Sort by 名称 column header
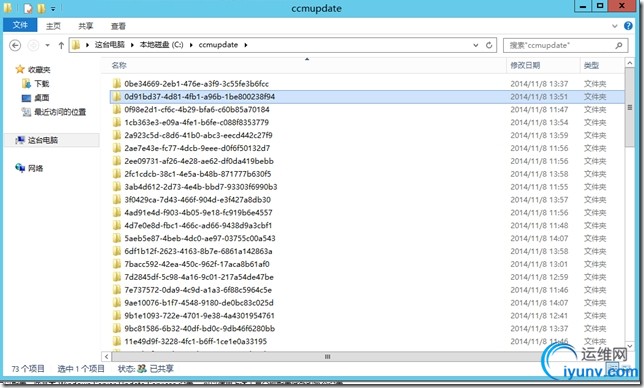Viewport: 644px width, 388px height. tap(119, 65)
